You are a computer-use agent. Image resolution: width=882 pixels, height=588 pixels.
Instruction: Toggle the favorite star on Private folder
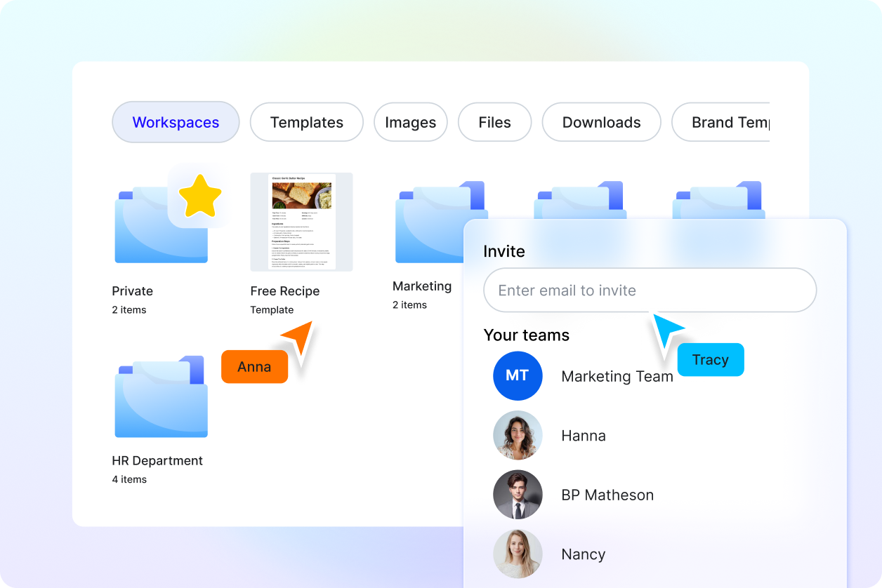coord(199,195)
